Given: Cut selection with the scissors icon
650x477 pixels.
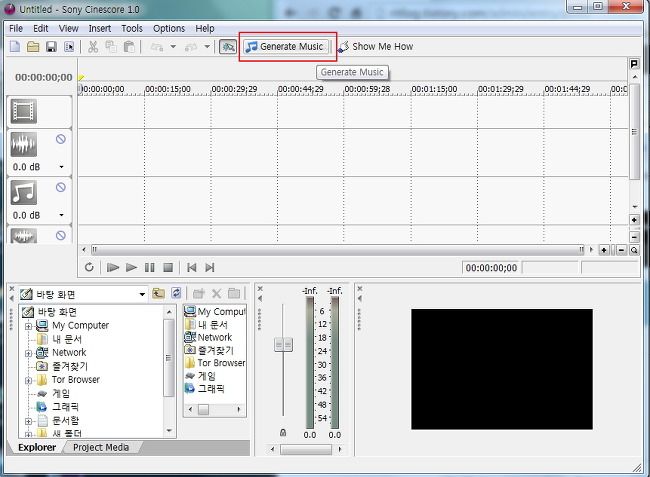Looking at the screenshot, I should 93,46.
